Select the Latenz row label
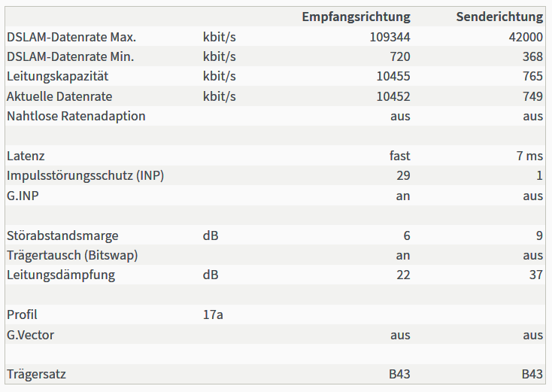This screenshot has width=552, height=392. pos(26,156)
